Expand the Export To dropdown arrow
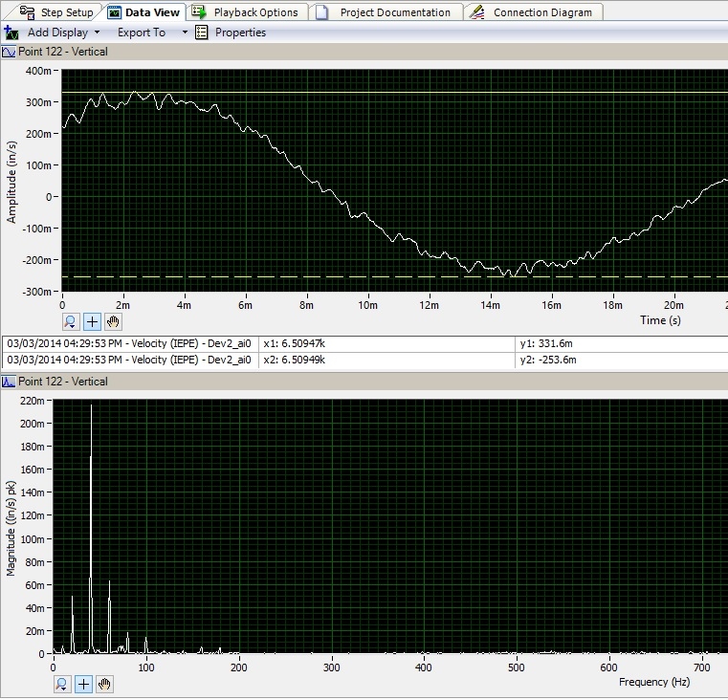728x700 pixels. click(185, 33)
